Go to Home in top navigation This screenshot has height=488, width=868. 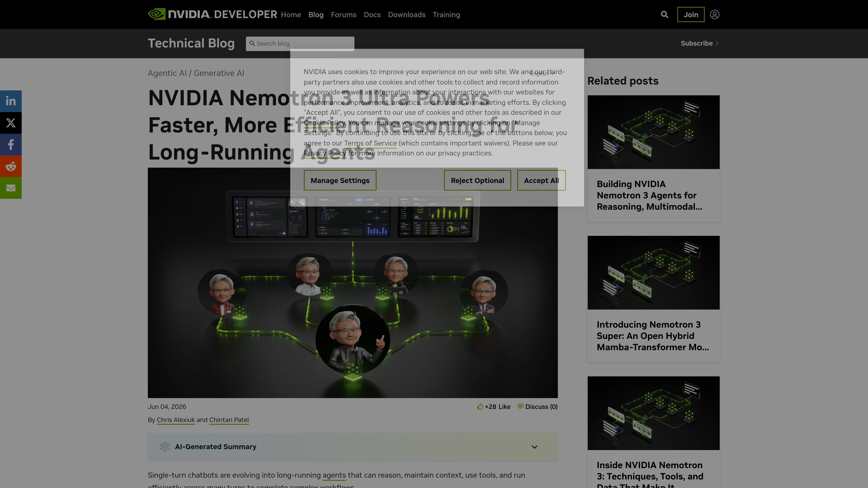pos(291,14)
